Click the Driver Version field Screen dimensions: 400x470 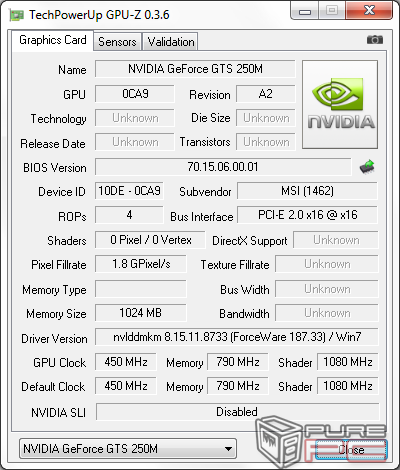click(x=237, y=337)
